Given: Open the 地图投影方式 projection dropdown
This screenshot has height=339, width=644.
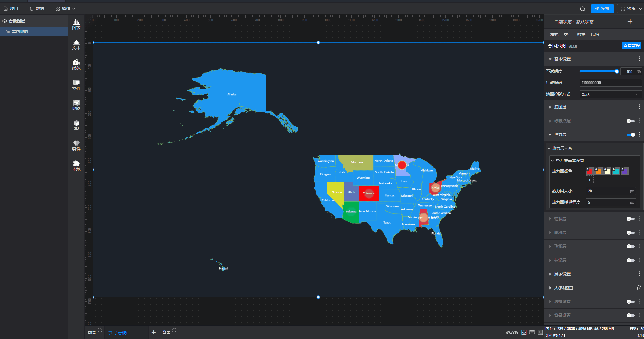Looking at the screenshot, I should tap(610, 95).
